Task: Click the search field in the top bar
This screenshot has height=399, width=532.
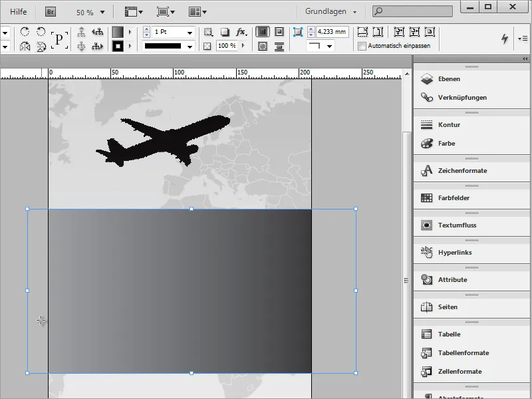Action: coord(412,11)
